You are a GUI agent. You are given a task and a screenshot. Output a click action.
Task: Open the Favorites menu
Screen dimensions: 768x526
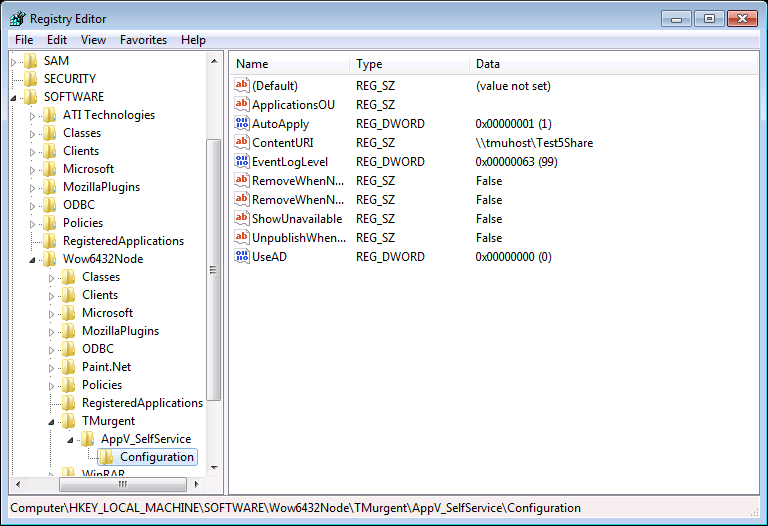[x=143, y=40]
